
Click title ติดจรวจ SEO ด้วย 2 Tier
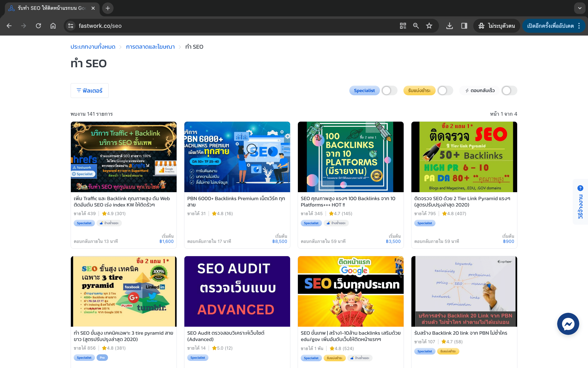462,202
